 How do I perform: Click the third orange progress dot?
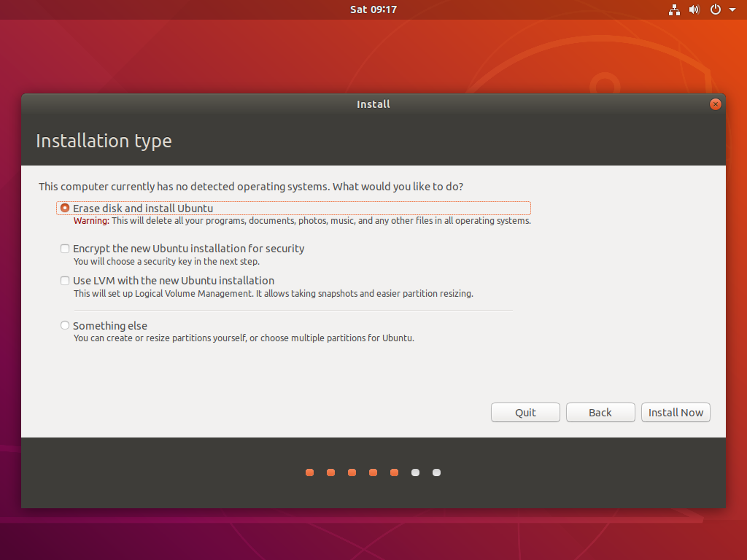click(352, 472)
